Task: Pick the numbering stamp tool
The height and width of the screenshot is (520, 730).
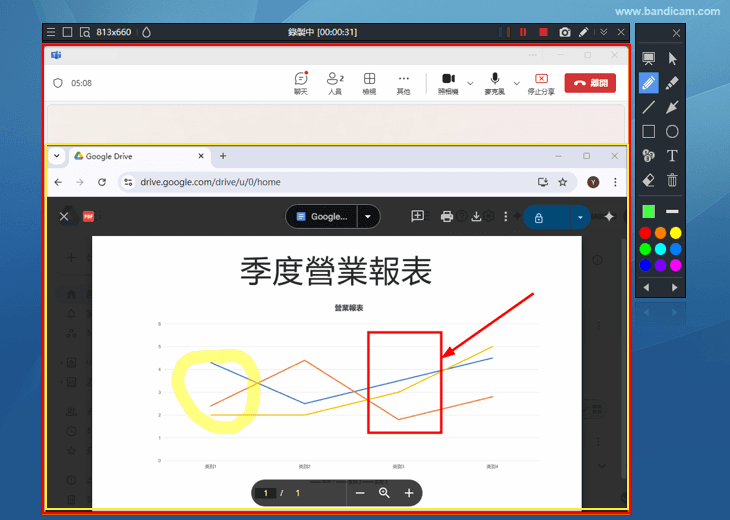Action: 649,155
